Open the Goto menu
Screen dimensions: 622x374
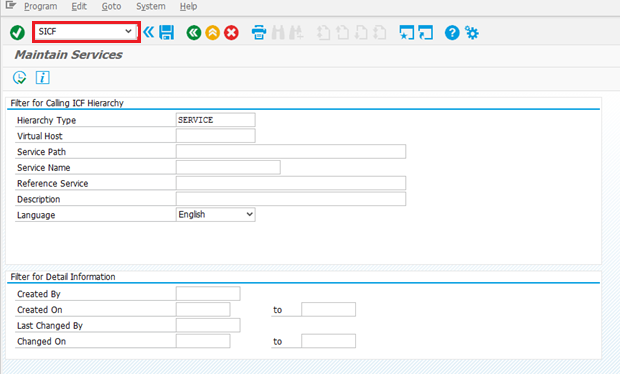(111, 6)
